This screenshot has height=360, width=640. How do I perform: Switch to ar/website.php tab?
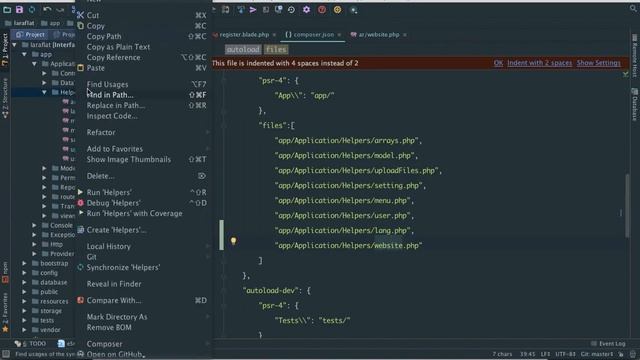378,35
